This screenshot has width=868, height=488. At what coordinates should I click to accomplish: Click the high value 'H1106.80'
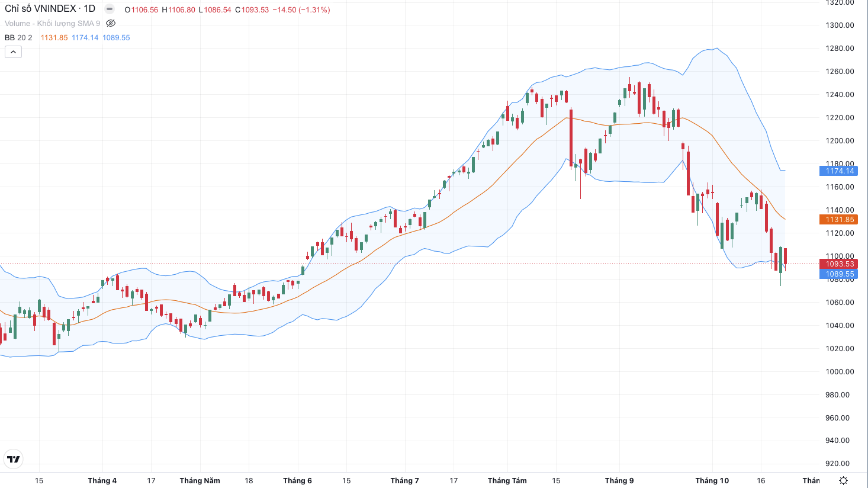[178, 10]
